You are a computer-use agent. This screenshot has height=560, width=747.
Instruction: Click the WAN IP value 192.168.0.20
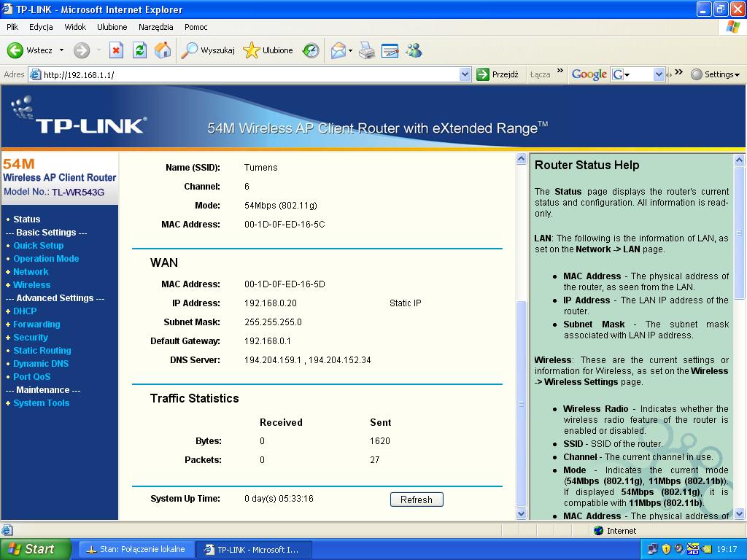click(271, 303)
